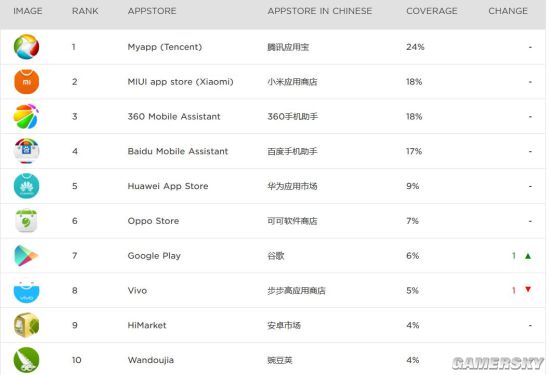This screenshot has width=550, height=375.
Task: Click the colorful 360 Mobile Assistant icon
Action: pyautogui.click(x=26, y=116)
